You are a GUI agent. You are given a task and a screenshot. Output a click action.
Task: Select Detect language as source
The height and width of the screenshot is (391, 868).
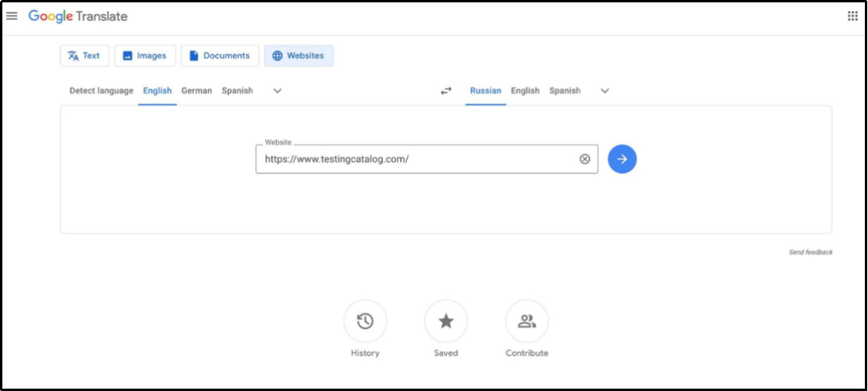101,91
